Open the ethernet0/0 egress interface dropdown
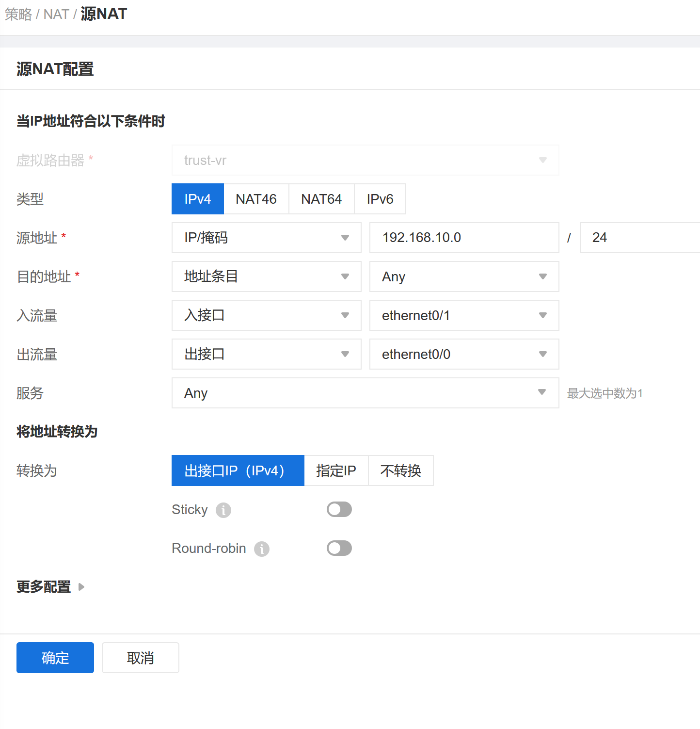The image size is (700, 729). (x=464, y=354)
